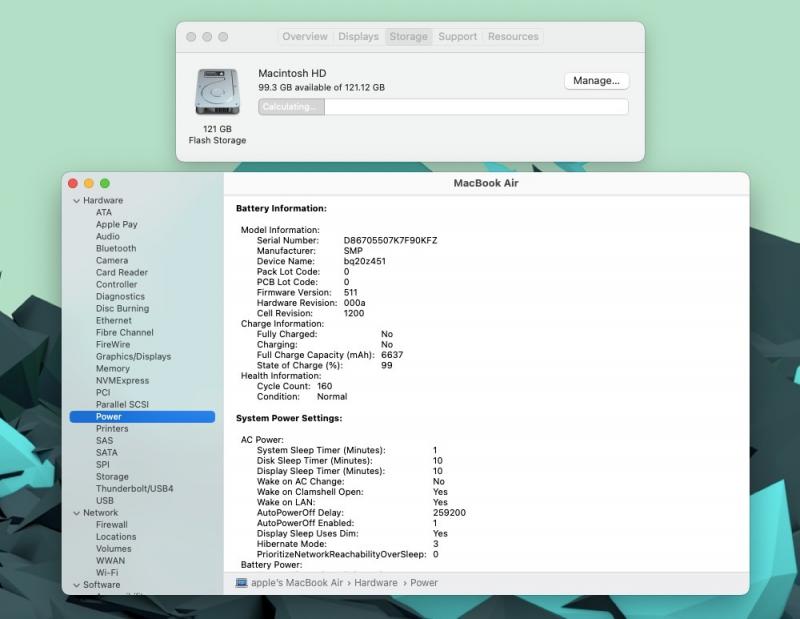The image size is (800, 619).
Task: Select Wi-Fi under Network
Action: pos(107,573)
